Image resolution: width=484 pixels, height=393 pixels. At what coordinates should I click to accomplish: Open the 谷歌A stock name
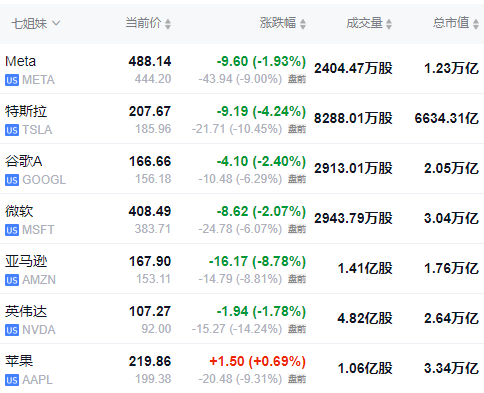tap(24, 161)
